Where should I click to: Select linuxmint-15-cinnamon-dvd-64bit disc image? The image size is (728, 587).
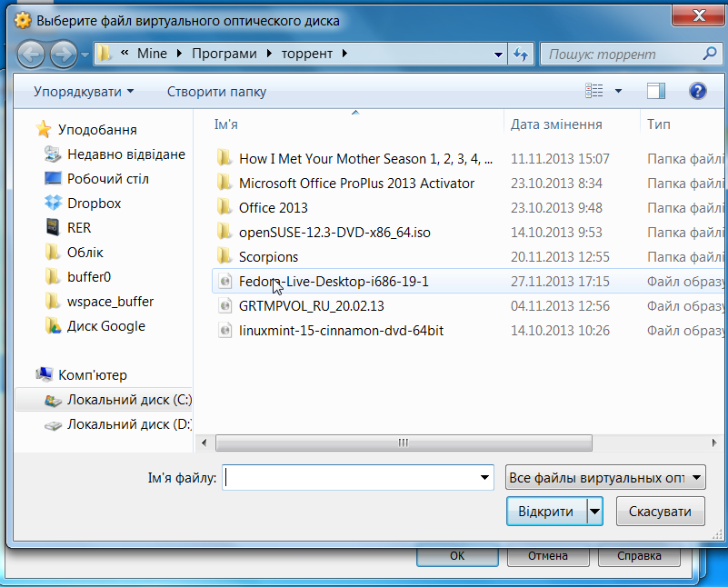[340, 331]
